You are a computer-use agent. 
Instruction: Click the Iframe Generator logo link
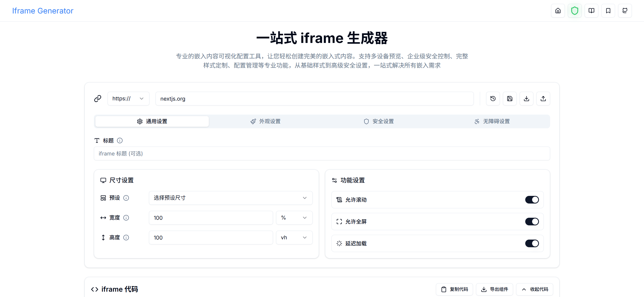click(x=43, y=11)
